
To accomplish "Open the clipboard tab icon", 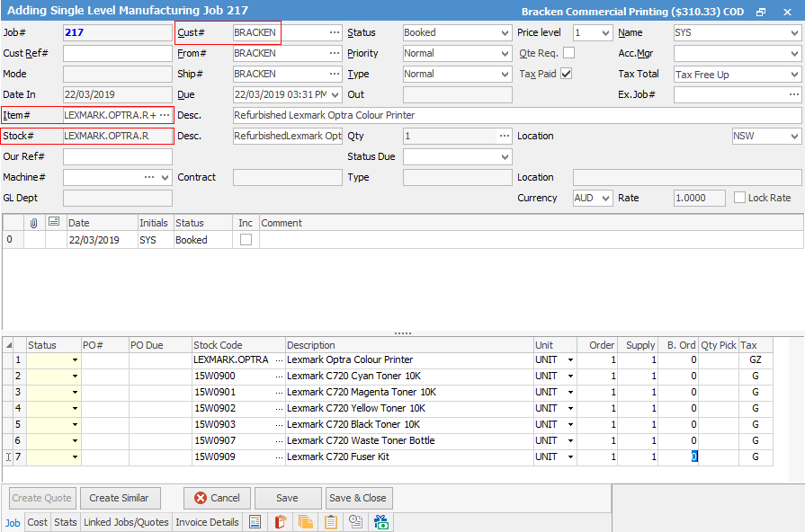I will coord(331,522).
